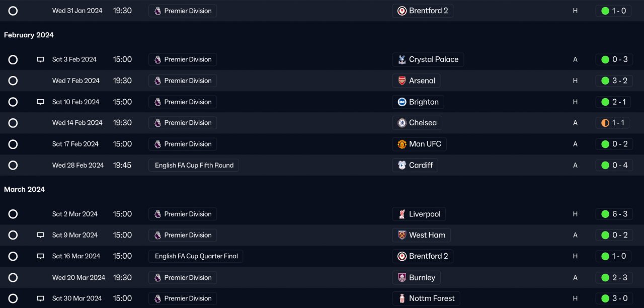Viewport: 644px width, 308px height.
Task: Toggle selection circle for Wed 28 Feb fixture
Action: point(13,165)
